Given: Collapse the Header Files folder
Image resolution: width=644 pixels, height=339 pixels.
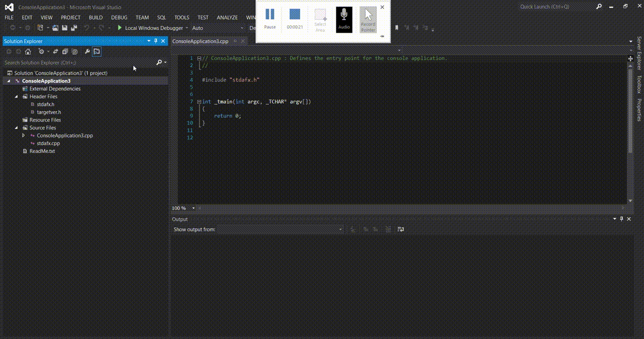Looking at the screenshot, I should (x=16, y=97).
